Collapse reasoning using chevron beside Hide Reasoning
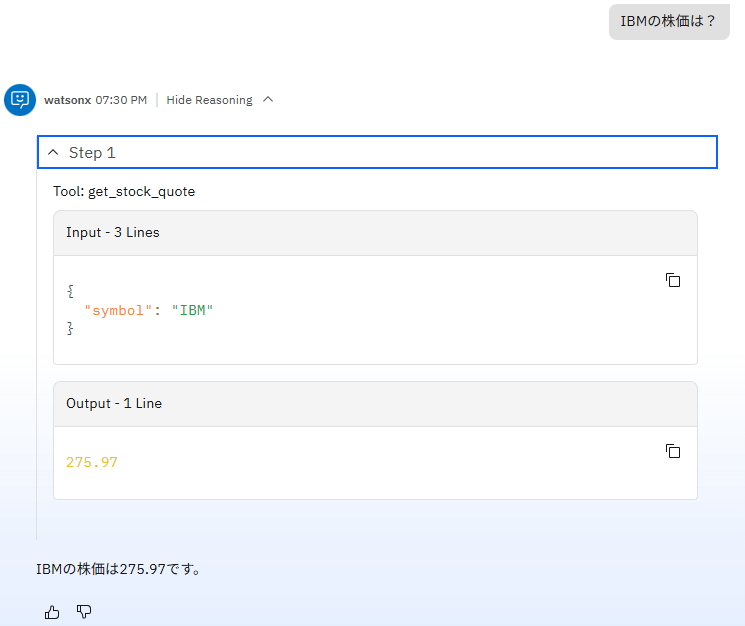Screen dimensions: 745x626 click(x=267, y=100)
